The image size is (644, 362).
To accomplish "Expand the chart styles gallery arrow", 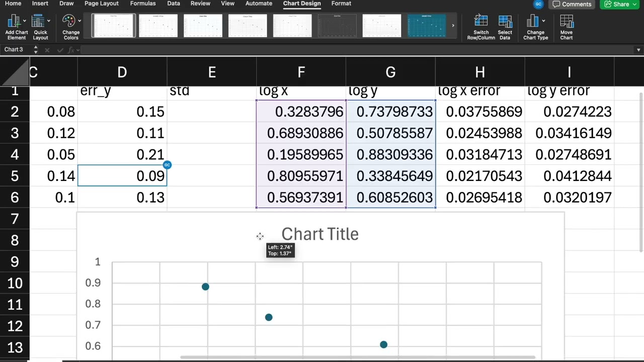I will coord(453,26).
